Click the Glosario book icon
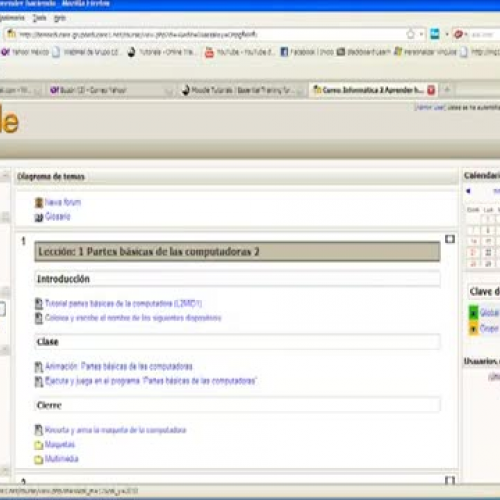Viewport: 500px width, 500px height. 39,217
